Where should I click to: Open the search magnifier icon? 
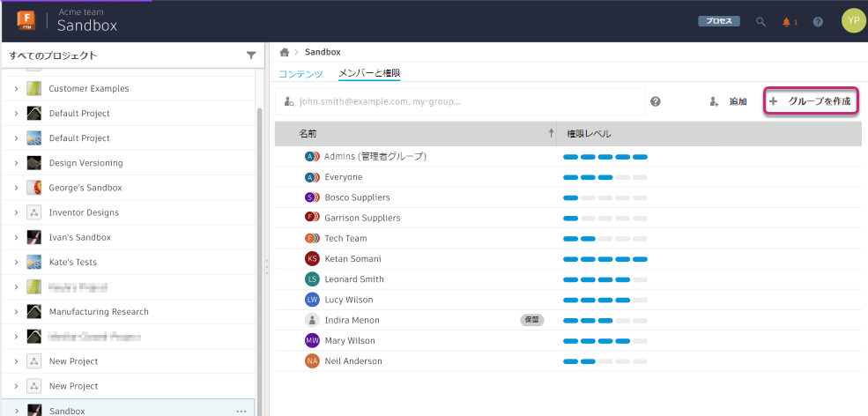tap(760, 22)
